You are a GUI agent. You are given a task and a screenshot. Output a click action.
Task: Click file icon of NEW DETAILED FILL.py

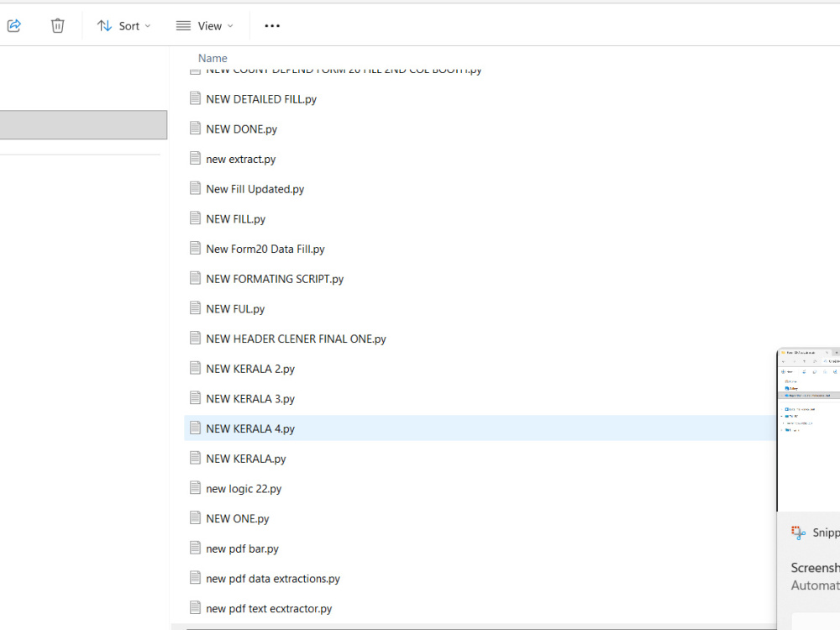point(195,98)
